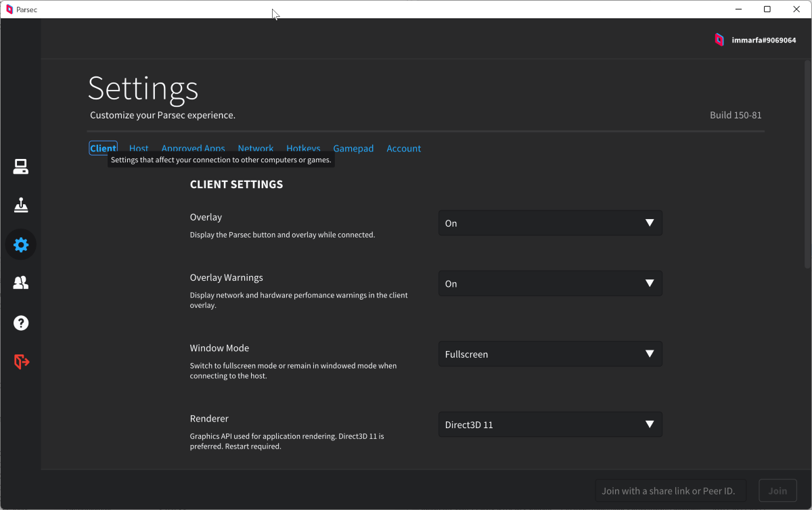The height and width of the screenshot is (510, 812).
Task: Open account name immarfa#9069064
Action: pyautogui.click(x=764, y=41)
